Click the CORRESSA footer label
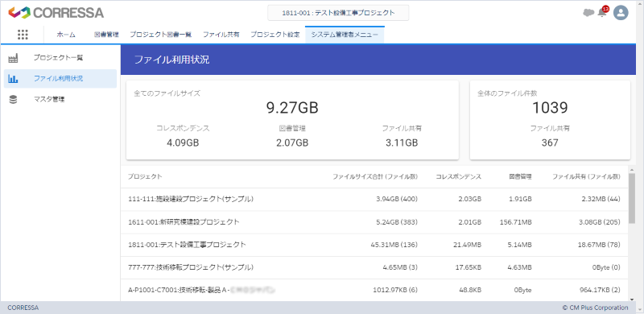The image size is (644, 314). pyautogui.click(x=23, y=308)
